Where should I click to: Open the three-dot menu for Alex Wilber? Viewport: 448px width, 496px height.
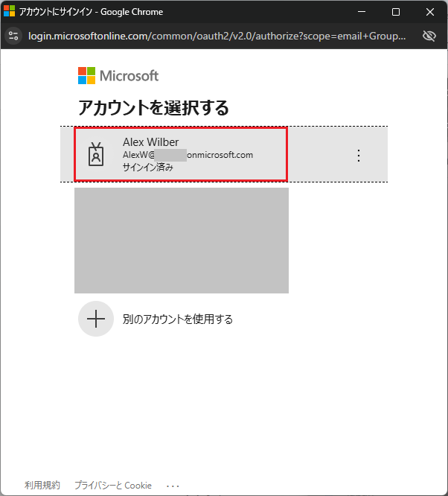point(358,156)
